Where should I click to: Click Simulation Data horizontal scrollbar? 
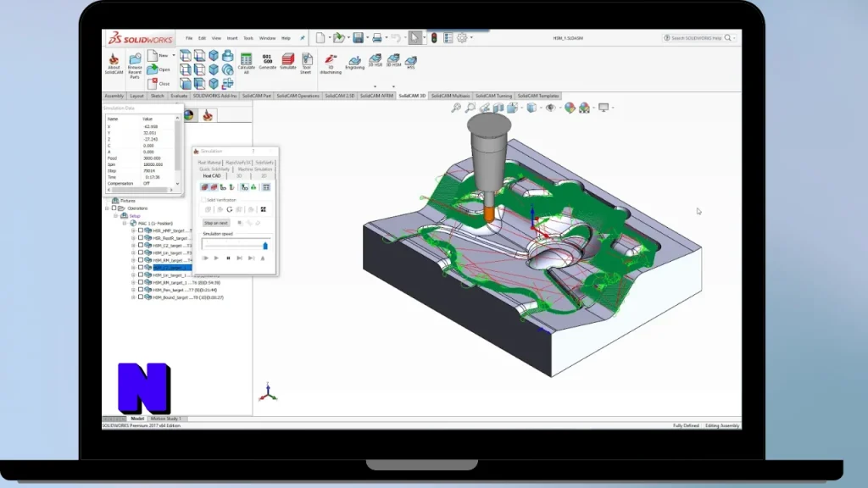pos(140,190)
